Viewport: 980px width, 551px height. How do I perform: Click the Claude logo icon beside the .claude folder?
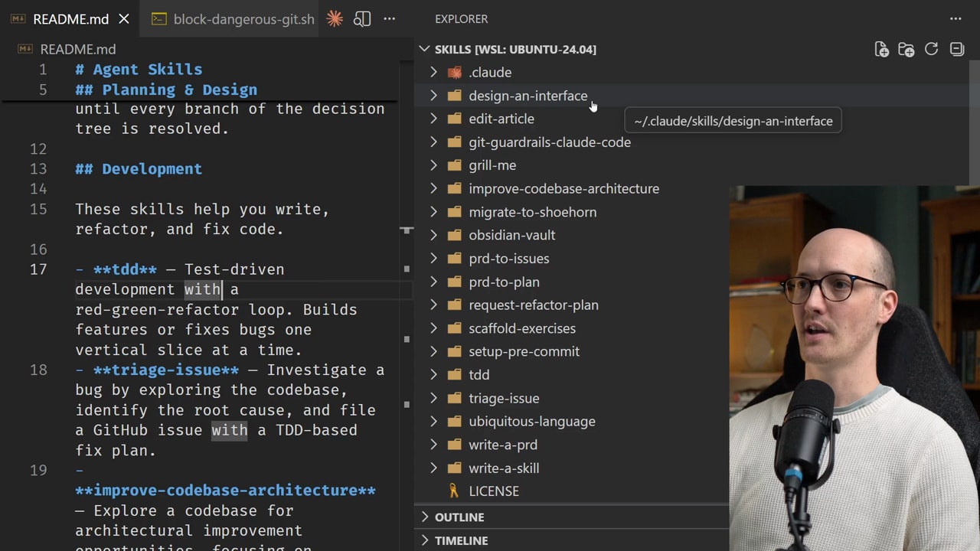click(x=455, y=72)
